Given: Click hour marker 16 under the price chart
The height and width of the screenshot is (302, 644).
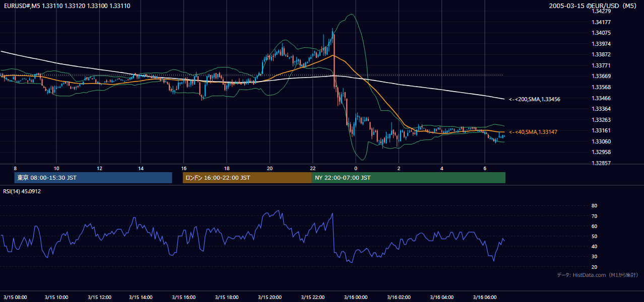Looking at the screenshot, I should 183,168.
